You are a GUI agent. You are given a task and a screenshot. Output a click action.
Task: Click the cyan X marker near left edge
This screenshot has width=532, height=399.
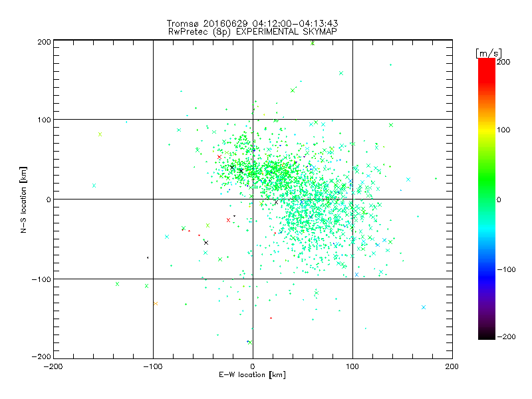tap(94, 186)
